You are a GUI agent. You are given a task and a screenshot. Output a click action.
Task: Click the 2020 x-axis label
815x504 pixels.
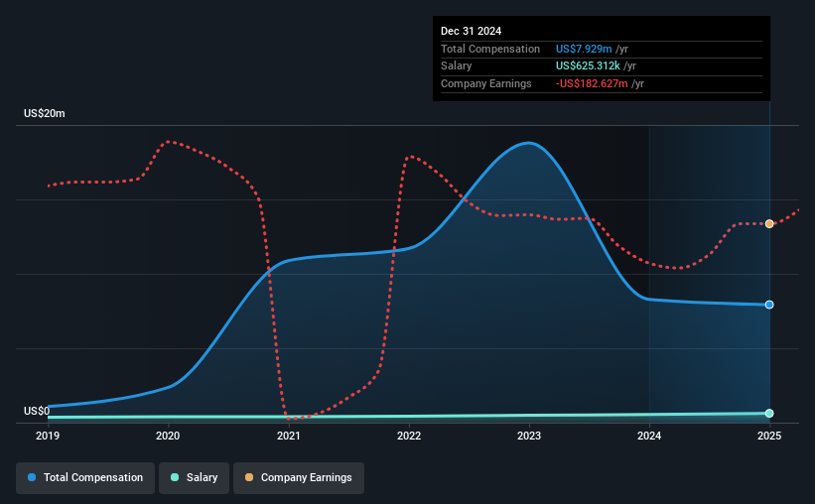tap(168, 436)
